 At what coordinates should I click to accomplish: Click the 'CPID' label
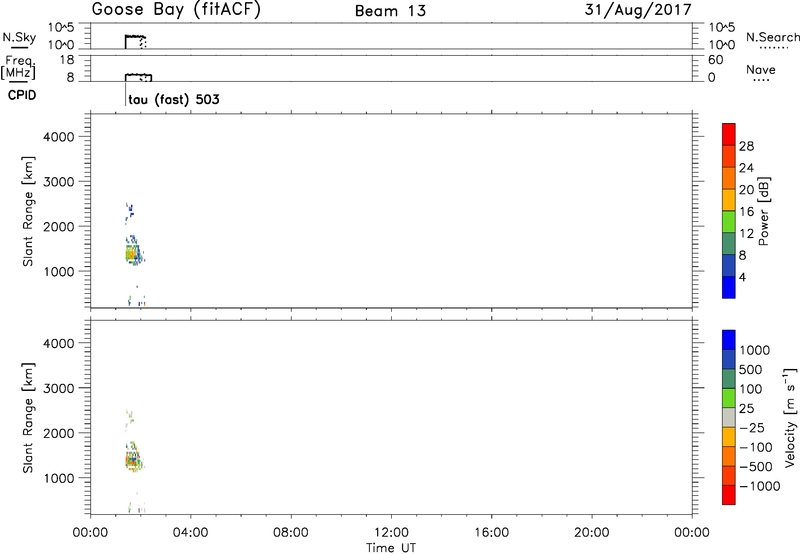click(x=22, y=95)
